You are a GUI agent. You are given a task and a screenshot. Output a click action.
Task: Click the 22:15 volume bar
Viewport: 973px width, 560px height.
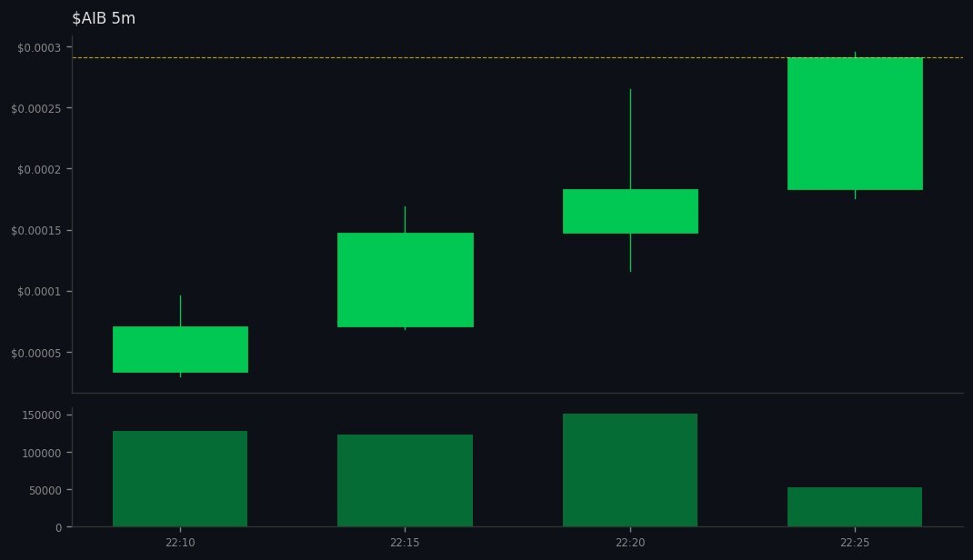point(405,480)
